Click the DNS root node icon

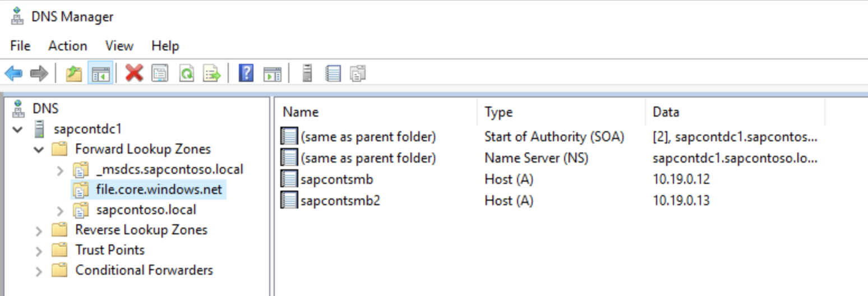19,108
